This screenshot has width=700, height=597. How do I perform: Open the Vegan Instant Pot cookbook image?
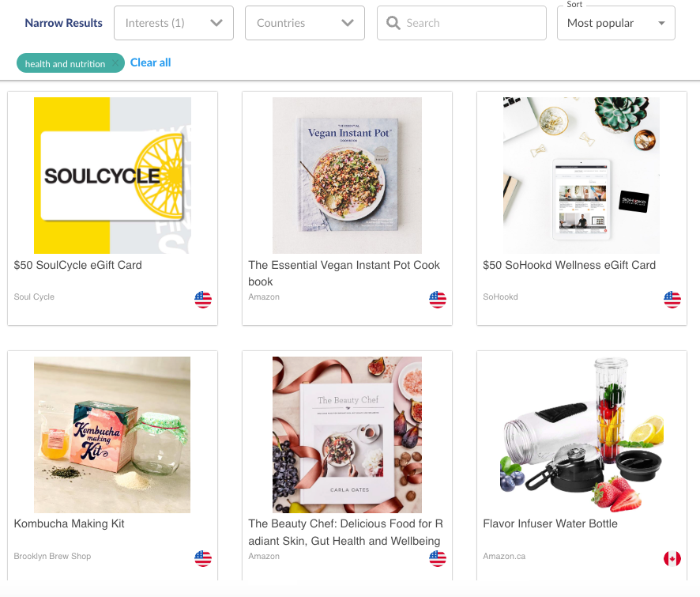click(x=347, y=176)
